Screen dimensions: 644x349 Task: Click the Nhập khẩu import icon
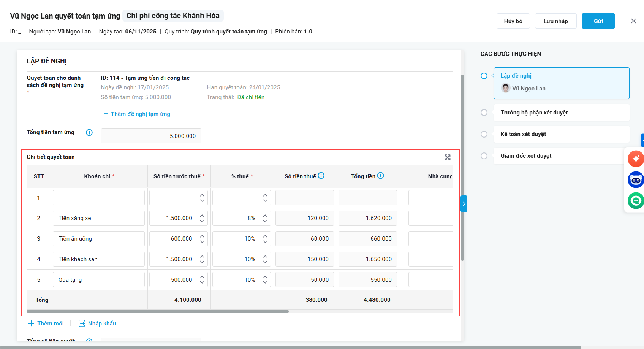82,324
